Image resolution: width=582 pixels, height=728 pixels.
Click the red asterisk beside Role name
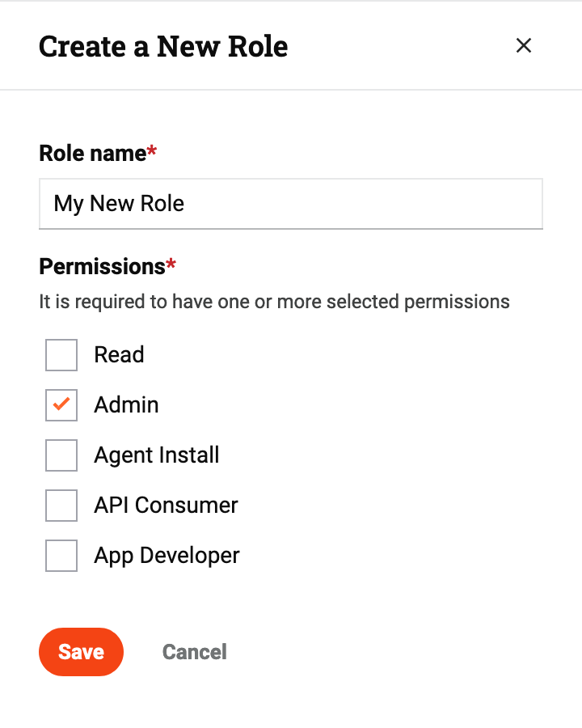[151, 151]
